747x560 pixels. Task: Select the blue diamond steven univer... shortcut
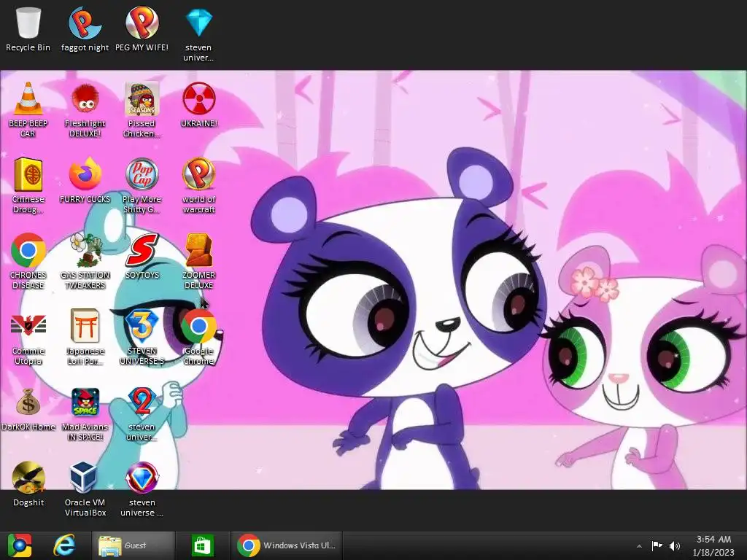(198, 34)
